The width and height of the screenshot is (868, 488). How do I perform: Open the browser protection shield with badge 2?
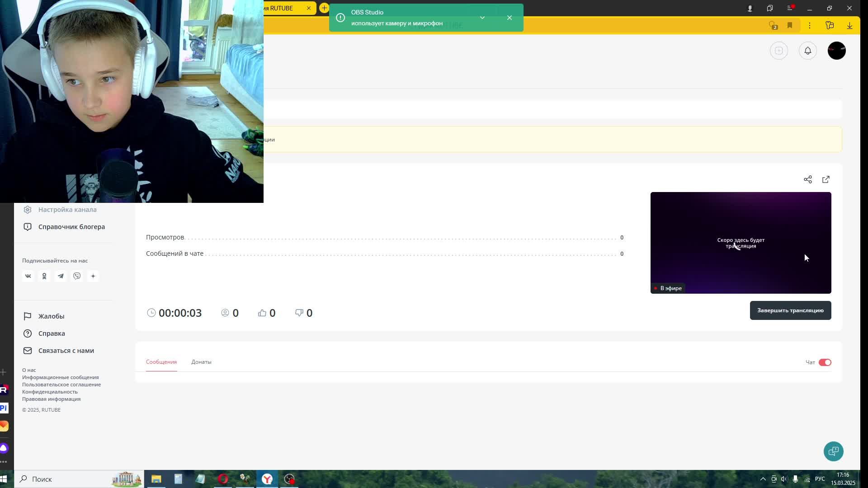coord(773,26)
